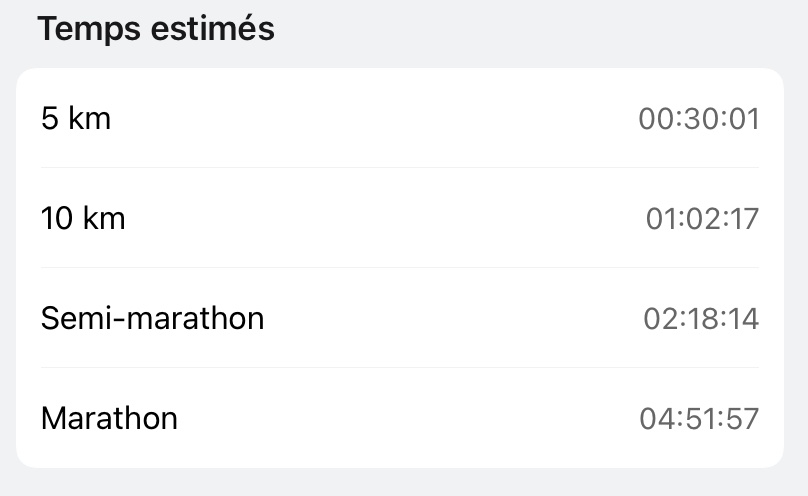This screenshot has width=808, height=496.
Task: Click the 00:30:01 estimated time
Action: pos(699,119)
